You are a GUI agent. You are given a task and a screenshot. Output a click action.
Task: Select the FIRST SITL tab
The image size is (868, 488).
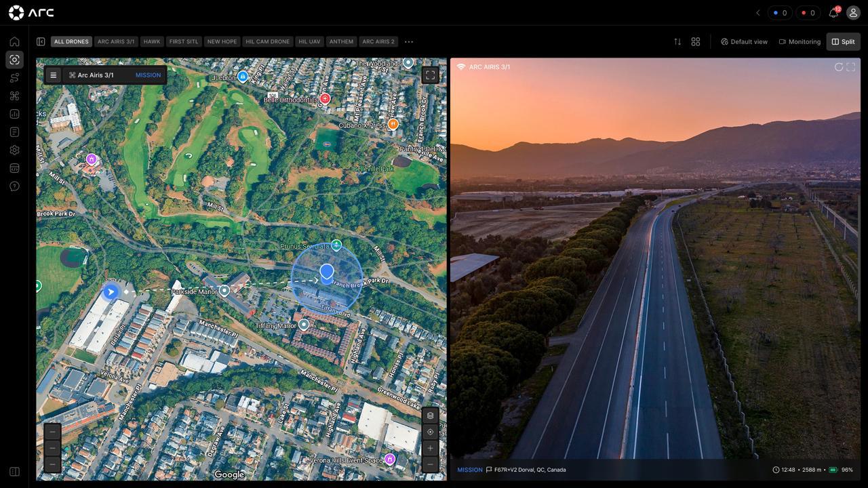pos(184,41)
